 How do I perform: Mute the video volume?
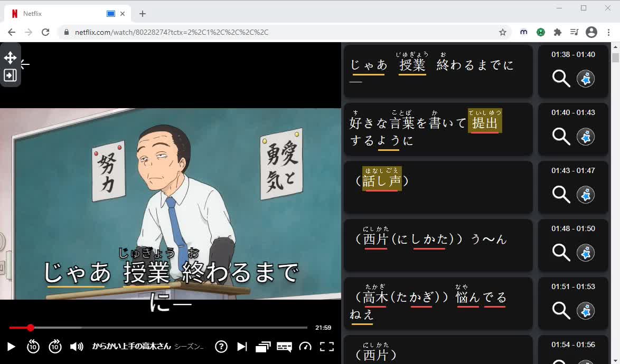(x=77, y=347)
